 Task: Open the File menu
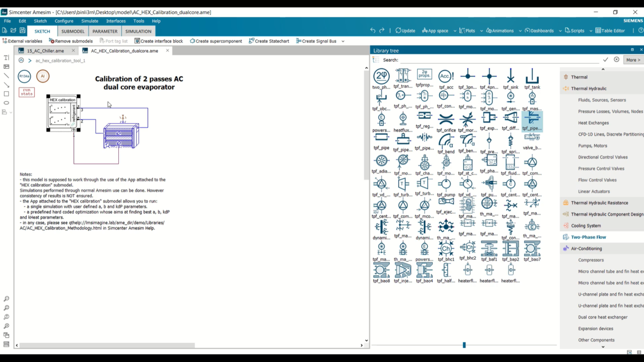pyautogui.click(x=7, y=21)
